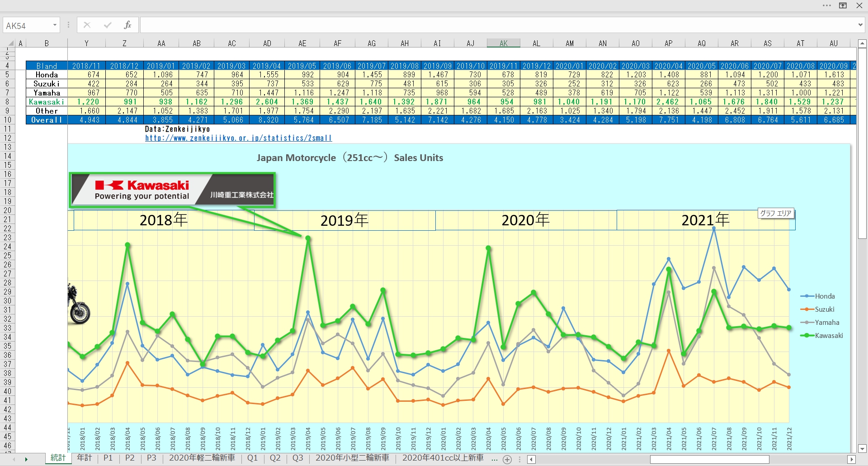868x466 pixels.
Task: Switch to the Q1 sheet tab
Action: [x=252, y=458]
